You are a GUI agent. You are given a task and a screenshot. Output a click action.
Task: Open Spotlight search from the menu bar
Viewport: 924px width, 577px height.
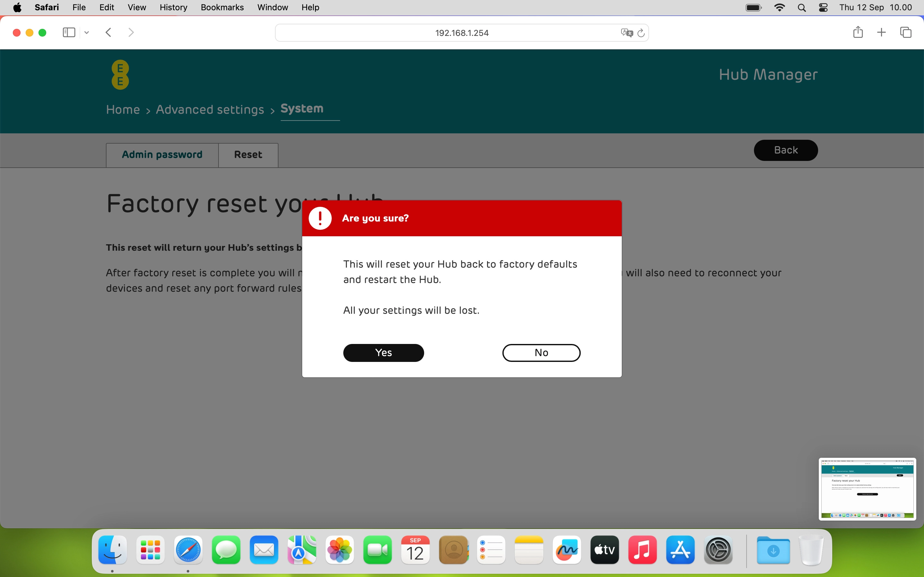pos(802,7)
